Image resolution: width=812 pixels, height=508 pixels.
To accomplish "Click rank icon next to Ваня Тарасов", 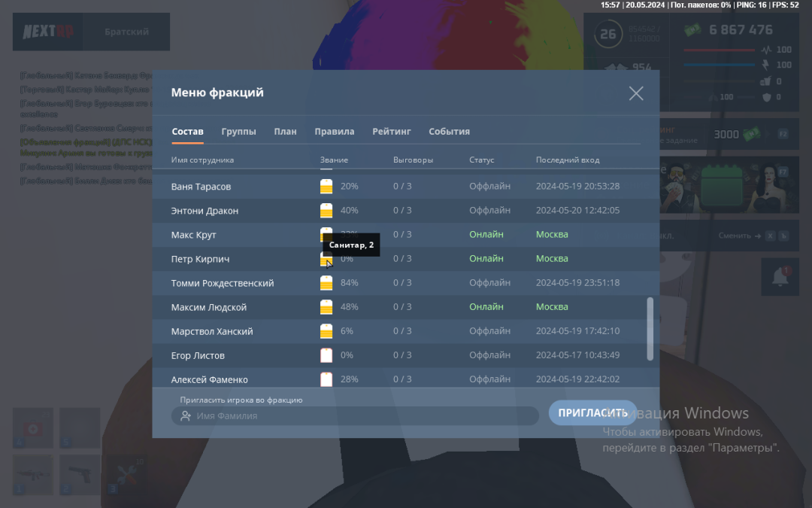I will 326,187.
